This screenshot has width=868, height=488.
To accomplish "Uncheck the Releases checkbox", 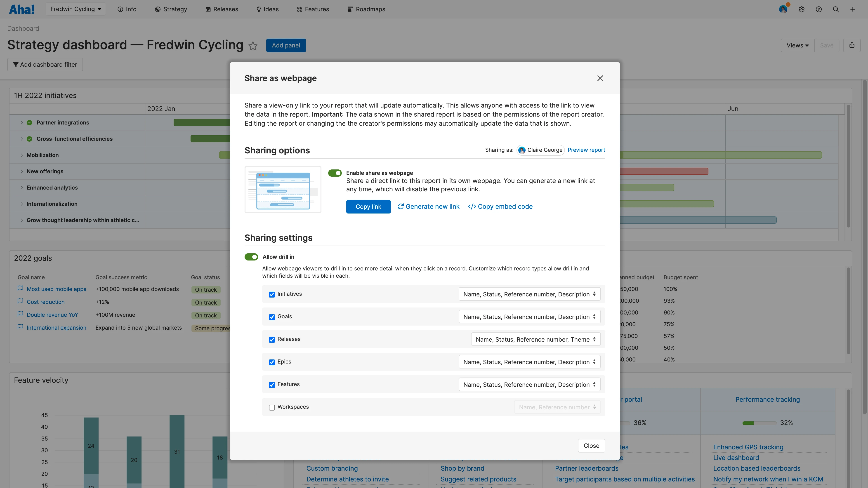I will point(271,340).
